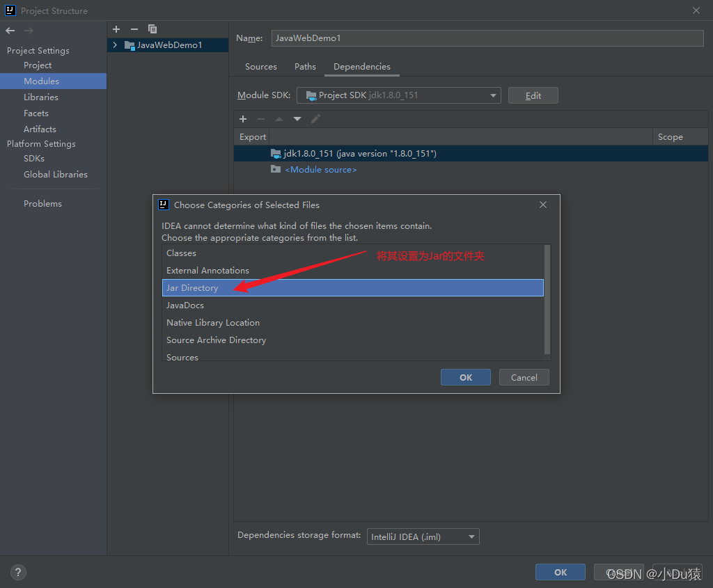
Task: Select the Module source dependency row
Action: coord(471,170)
